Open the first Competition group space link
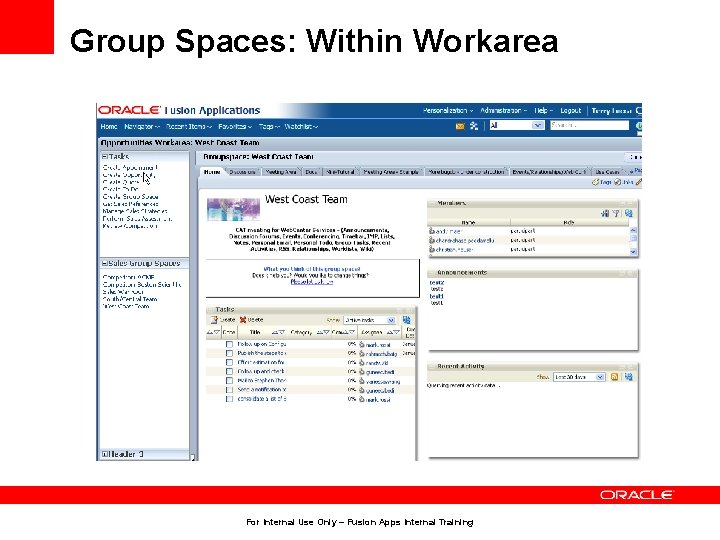 click(x=129, y=277)
